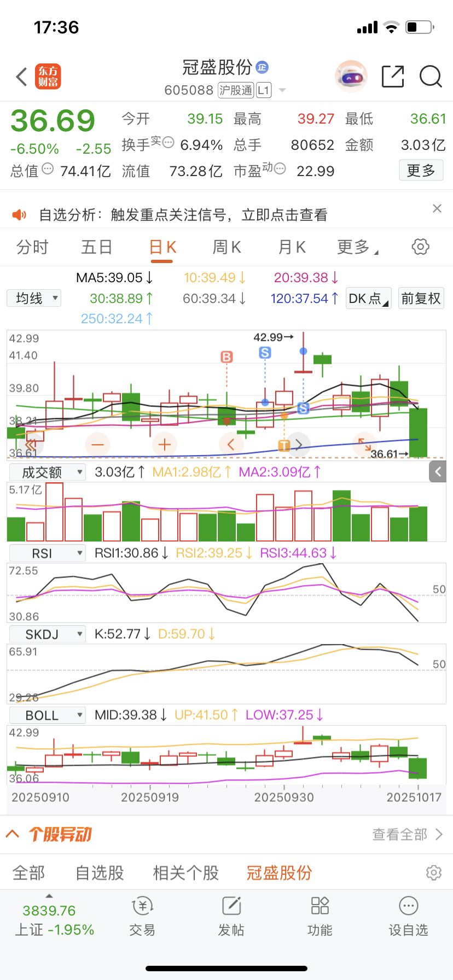453x980 pixels.
Task: Expand the DK点 selector
Action: point(369,298)
